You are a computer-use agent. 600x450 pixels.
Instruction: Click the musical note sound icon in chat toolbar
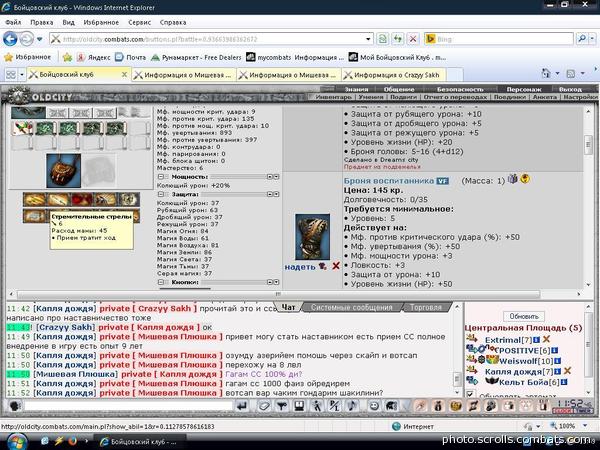click(352, 406)
